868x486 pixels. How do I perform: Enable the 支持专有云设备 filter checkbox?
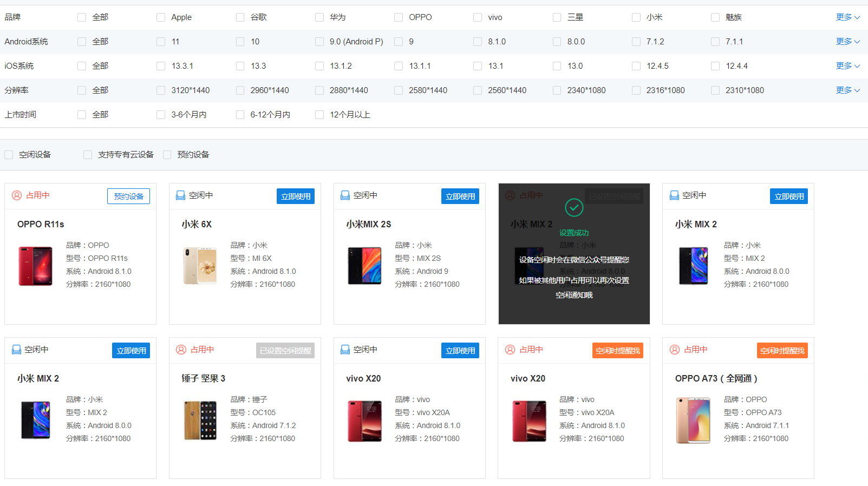coord(88,155)
